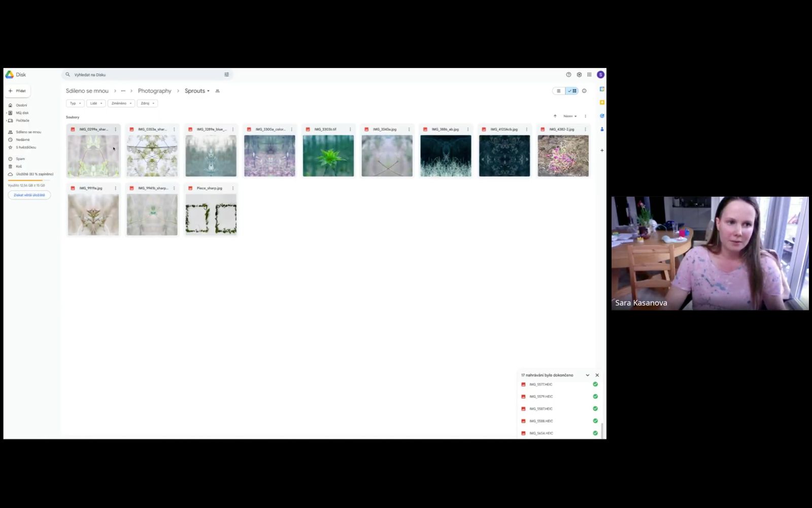Open Google Tasks from side panel
812x508 pixels.
pyautogui.click(x=602, y=116)
